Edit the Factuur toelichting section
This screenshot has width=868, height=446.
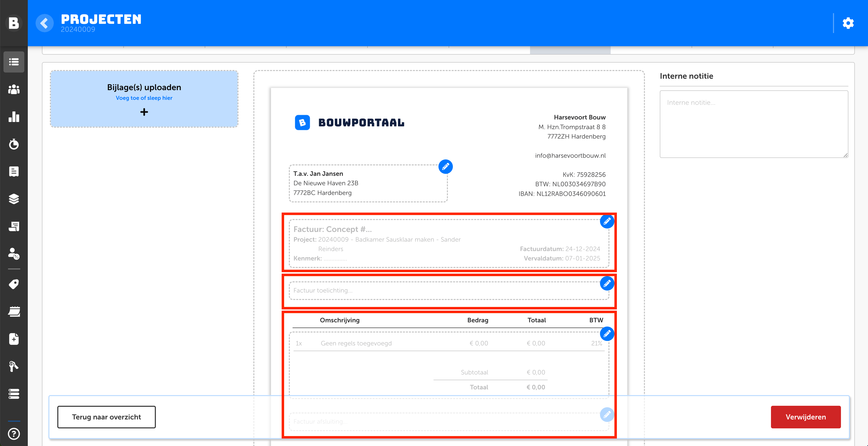[x=607, y=284]
